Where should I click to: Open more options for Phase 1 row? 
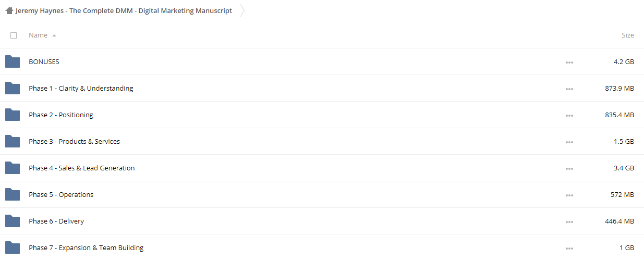pyautogui.click(x=569, y=89)
